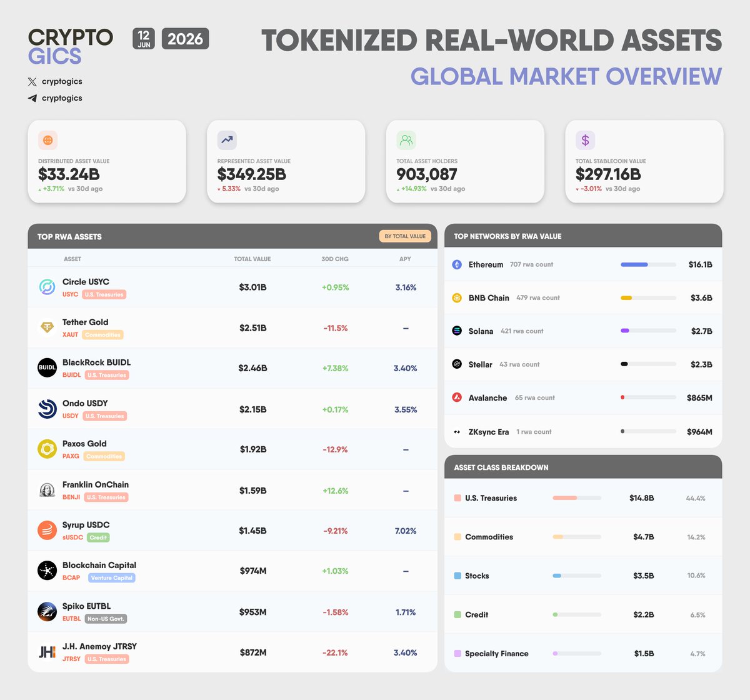
Task: Click the $16.1B Ethereum value
Action: tap(700, 264)
